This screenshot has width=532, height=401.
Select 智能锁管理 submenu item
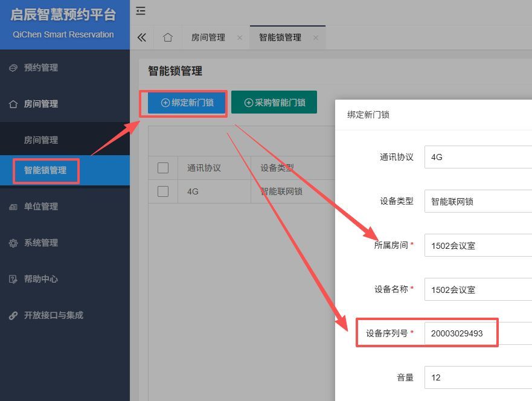(45, 170)
